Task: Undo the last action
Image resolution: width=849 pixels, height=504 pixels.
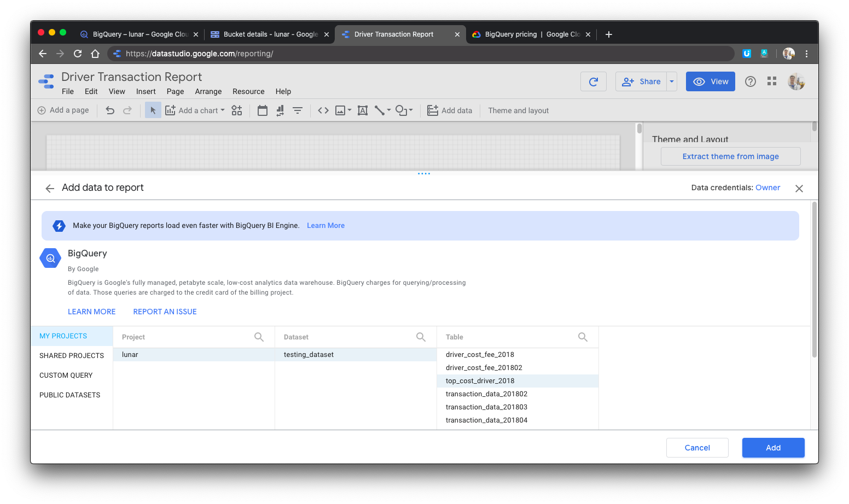Action: click(110, 110)
